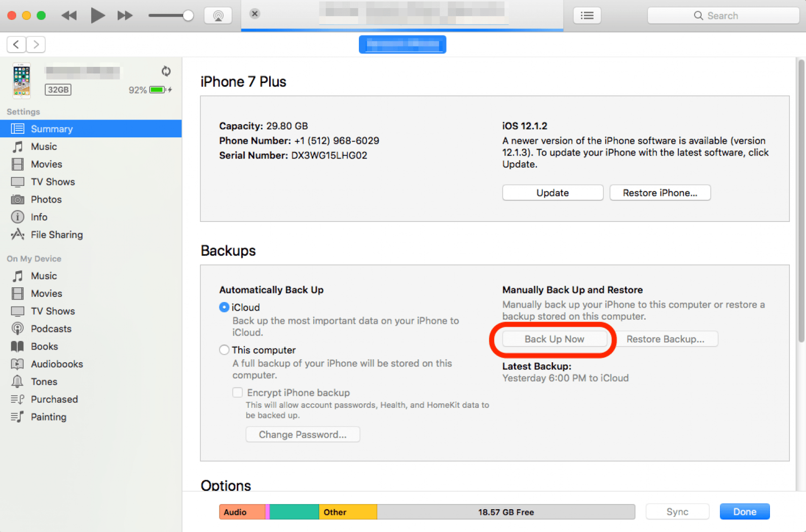Click the Capacity value 29.80 GB
806x532 pixels.
pos(287,126)
